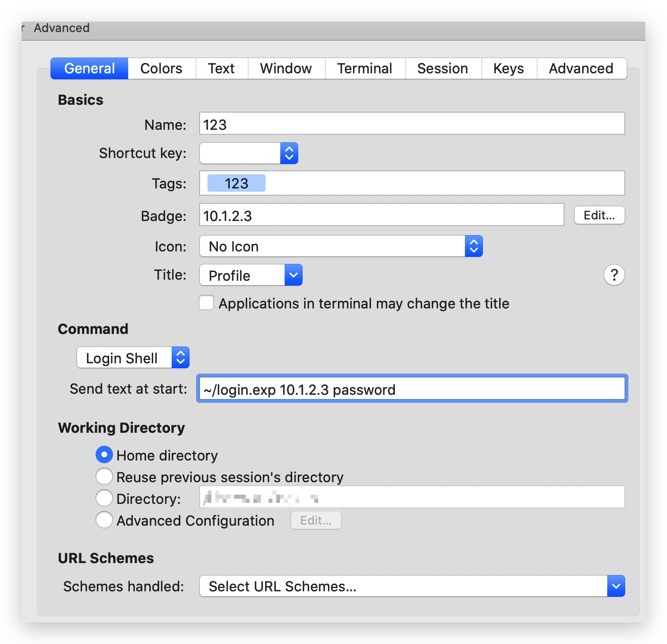This screenshot has width=667, height=644.
Task: Enable Applications in terminal may change the title
Action: pos(206,303)
